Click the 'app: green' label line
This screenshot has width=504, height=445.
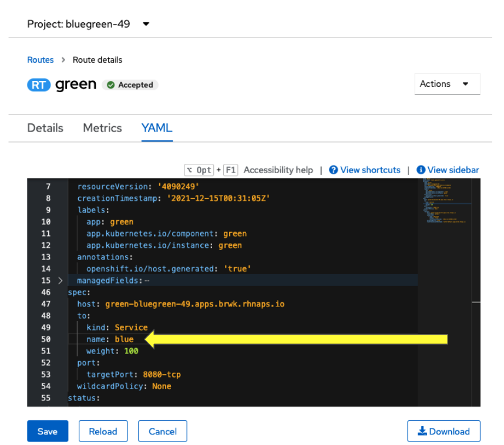(110, 222)
